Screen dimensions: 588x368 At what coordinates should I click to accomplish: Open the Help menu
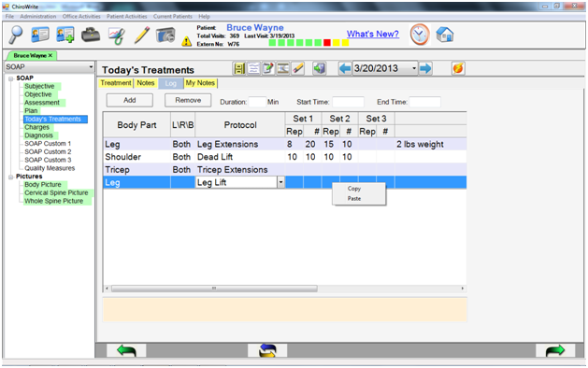(204, 17)
